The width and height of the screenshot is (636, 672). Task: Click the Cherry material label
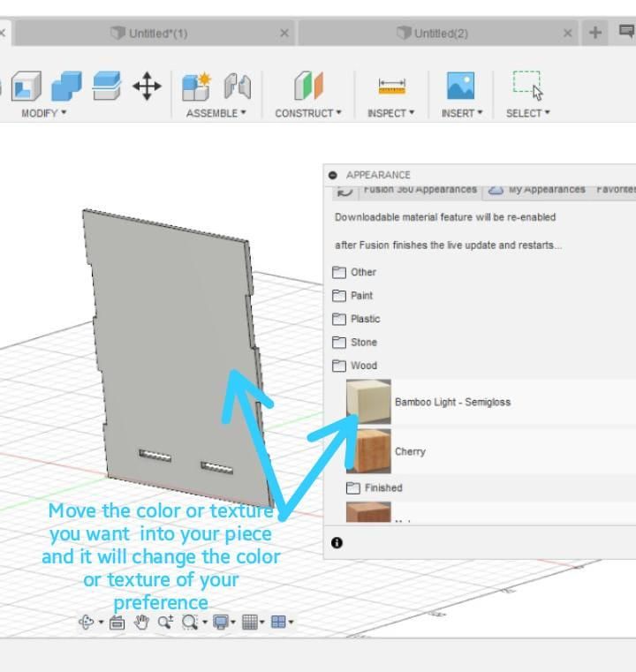click(x=410, y=451)
